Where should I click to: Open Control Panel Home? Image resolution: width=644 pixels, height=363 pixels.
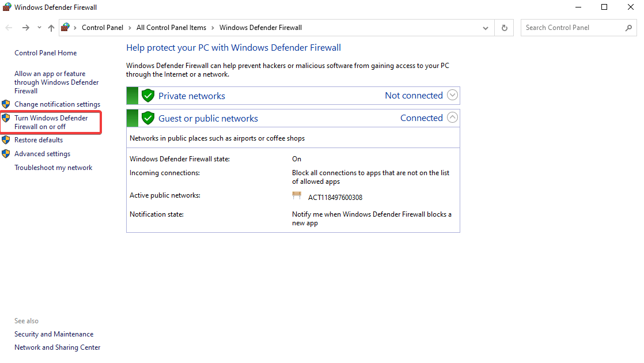tap(45, 52)
